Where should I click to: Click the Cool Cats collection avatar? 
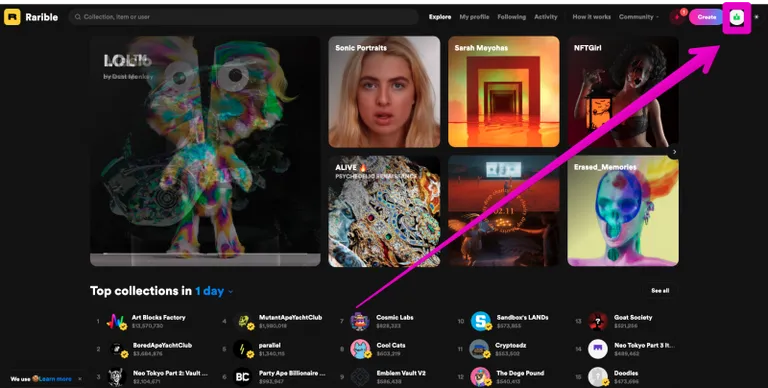[360, 349]
